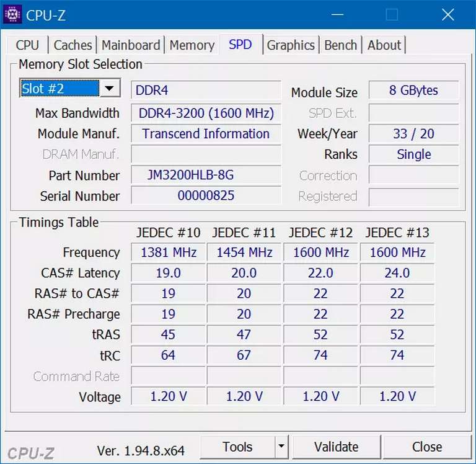Click the Tools button

(237, 447)
